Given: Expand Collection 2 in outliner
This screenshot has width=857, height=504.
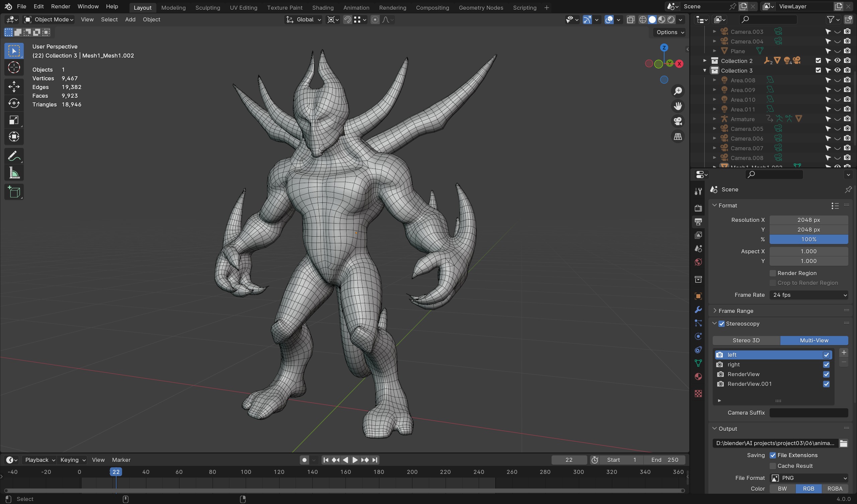Looking at the screenshot, I should [x=705, y=61].
